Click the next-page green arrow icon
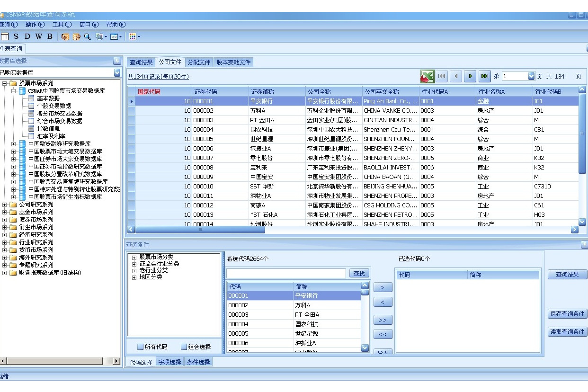This screenshot has height=392, width=588. click(469, 76)
